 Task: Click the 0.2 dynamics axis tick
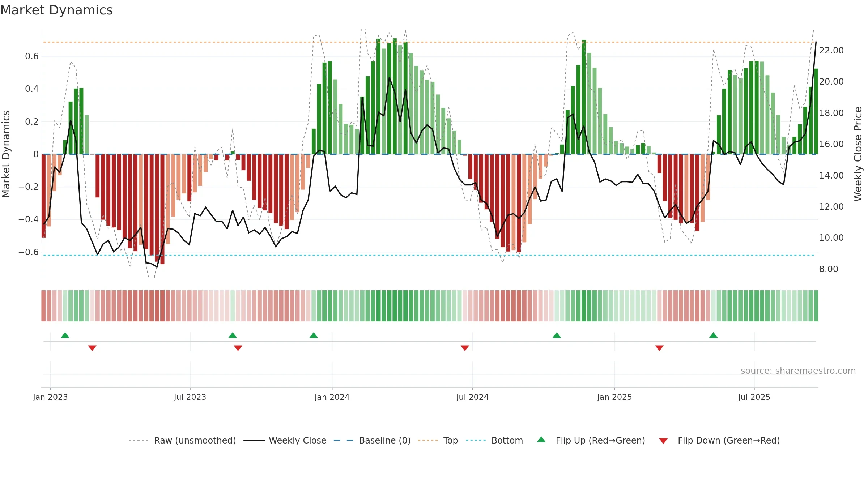[x=32, y=121]
